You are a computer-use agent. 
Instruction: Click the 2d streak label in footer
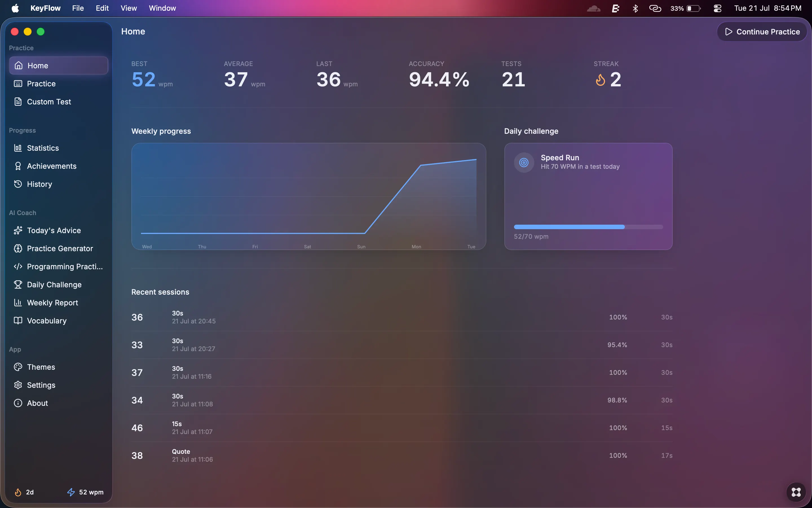coord(30,492)
